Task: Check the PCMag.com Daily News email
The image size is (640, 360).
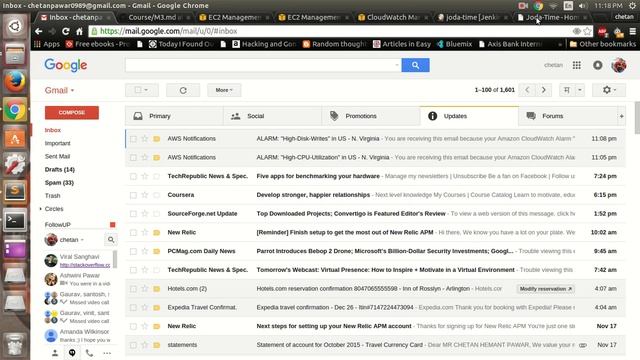Action: (x=133, y=251)
